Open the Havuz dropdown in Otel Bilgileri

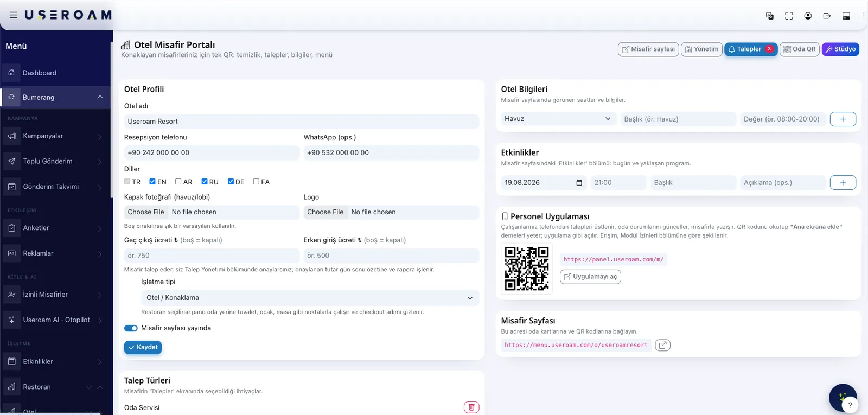pos(559,119)
